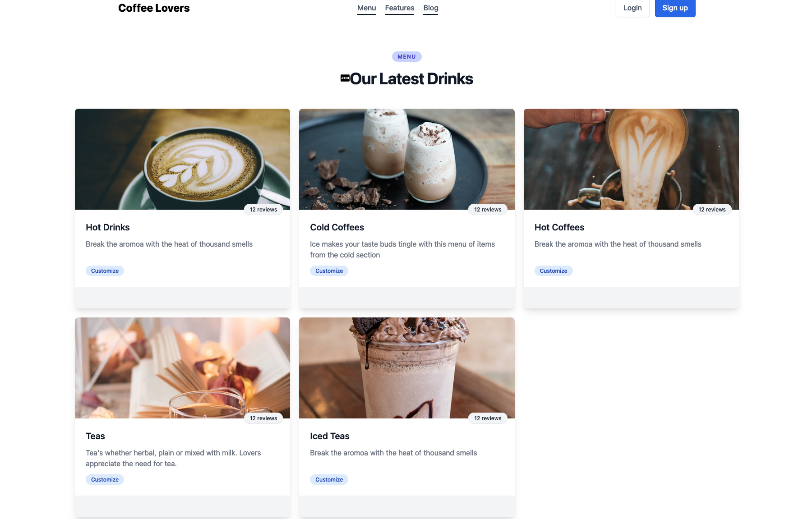
Task: Select the MENU pill badge
Action: [x=406, y=56]
